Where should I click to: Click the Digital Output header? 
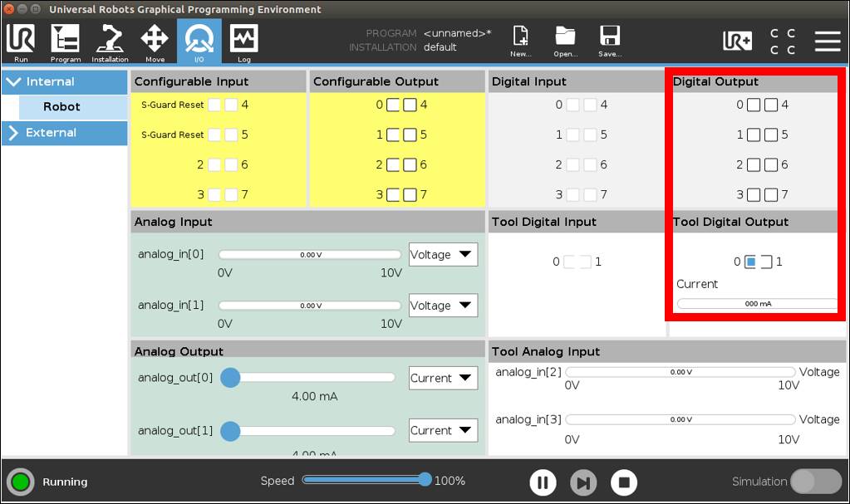pos(715,82)
